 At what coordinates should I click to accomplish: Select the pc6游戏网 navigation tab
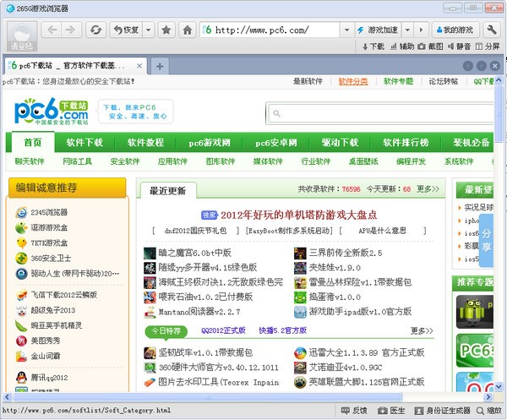pos(210,142)
